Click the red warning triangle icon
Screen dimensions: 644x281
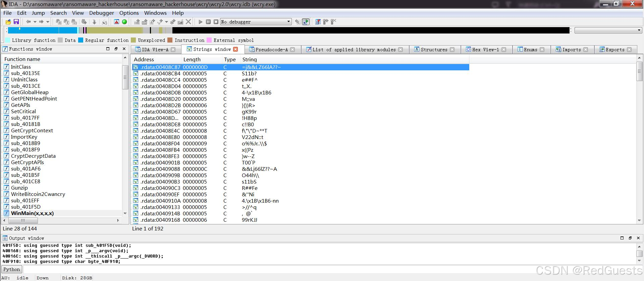pos(116,22)
